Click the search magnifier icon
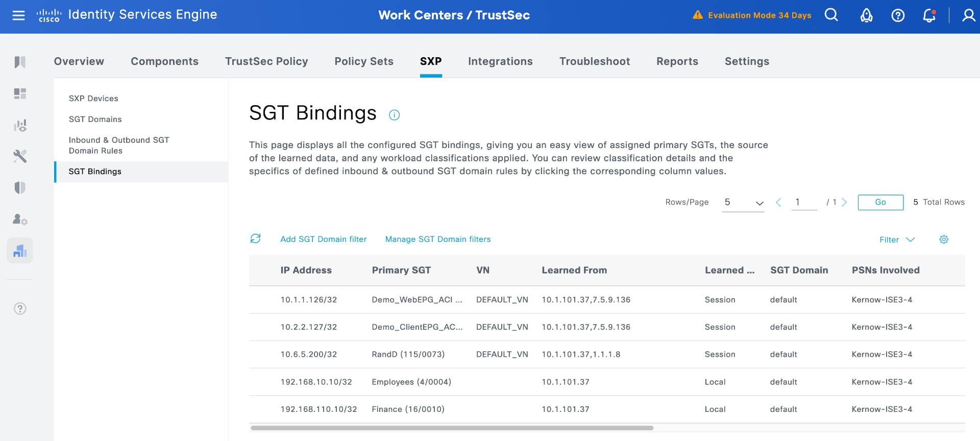 point(831,15)
